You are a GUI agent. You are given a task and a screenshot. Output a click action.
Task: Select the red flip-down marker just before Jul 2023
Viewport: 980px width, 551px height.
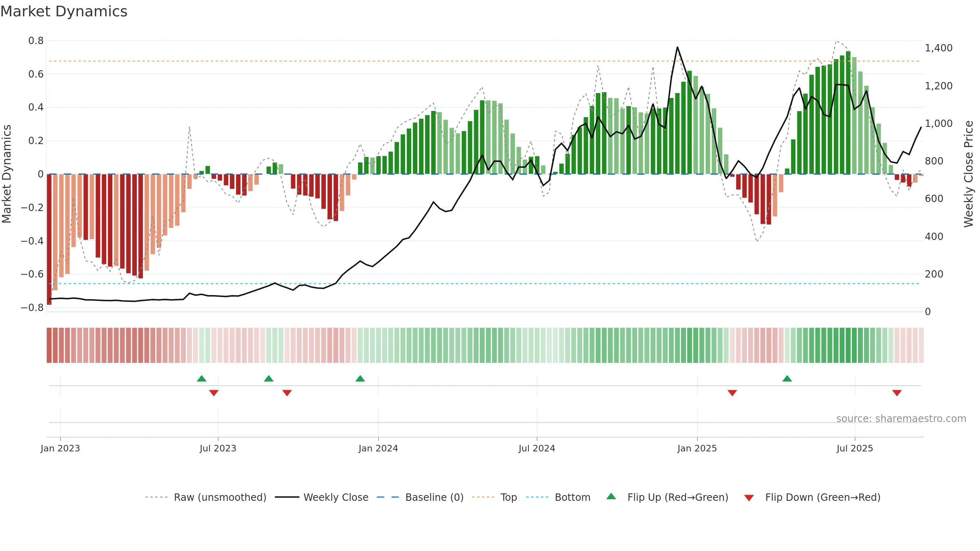coord(214,393)
